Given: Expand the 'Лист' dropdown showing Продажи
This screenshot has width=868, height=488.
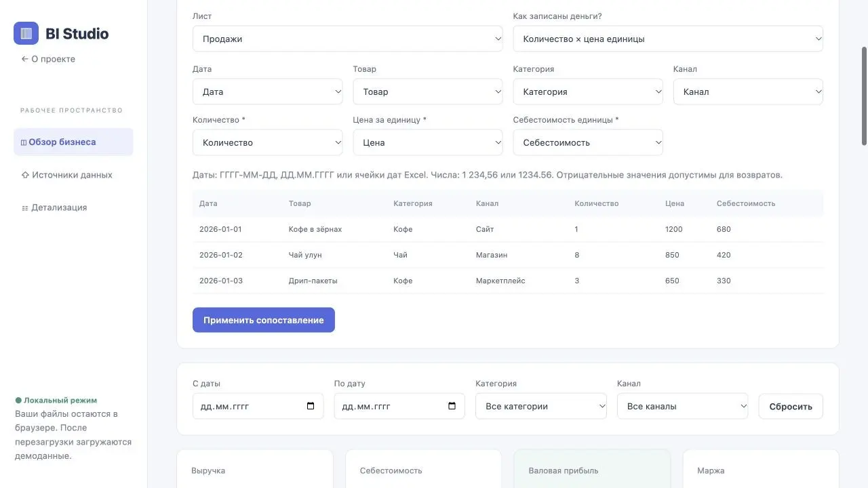Looking at the screenshot, I should pos(347,39).
